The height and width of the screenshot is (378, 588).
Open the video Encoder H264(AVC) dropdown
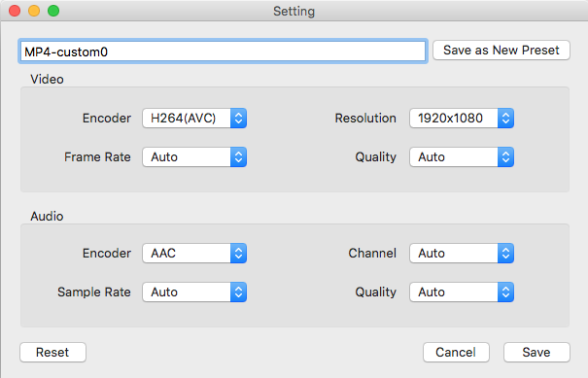[194, 119]
